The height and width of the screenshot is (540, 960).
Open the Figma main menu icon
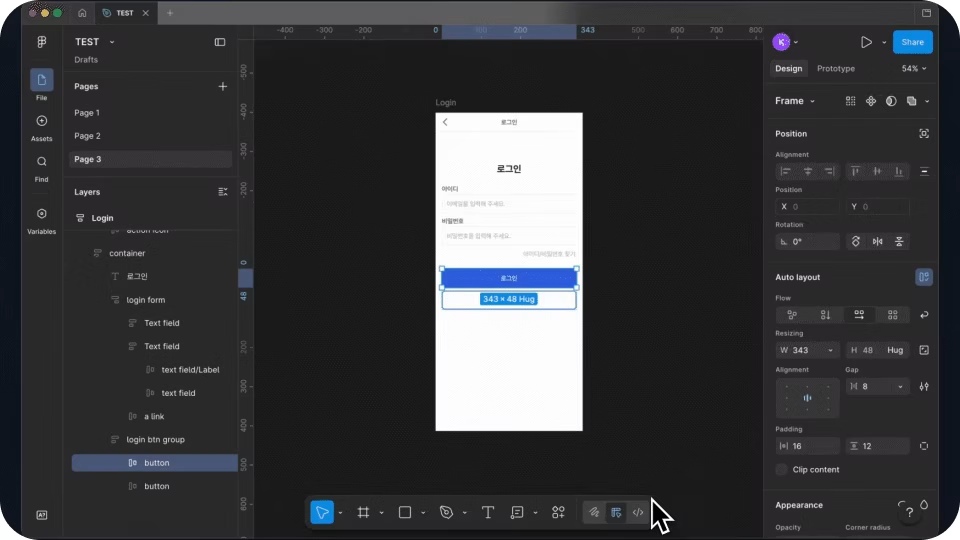(x=42, y=42)
